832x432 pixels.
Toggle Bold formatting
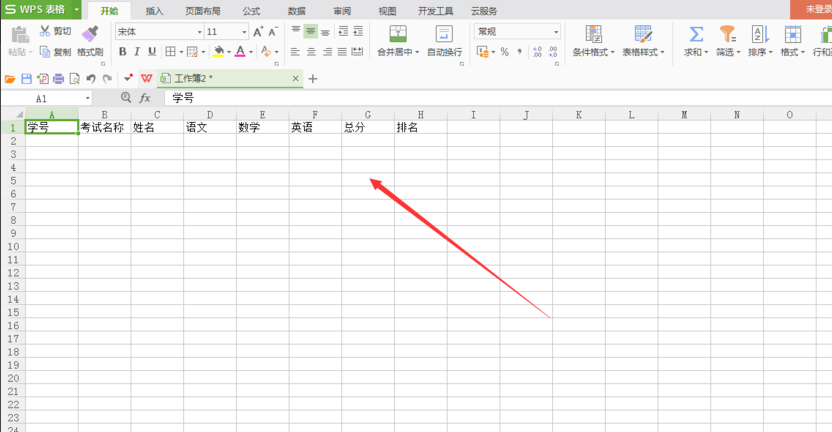[x=122, y=52]
